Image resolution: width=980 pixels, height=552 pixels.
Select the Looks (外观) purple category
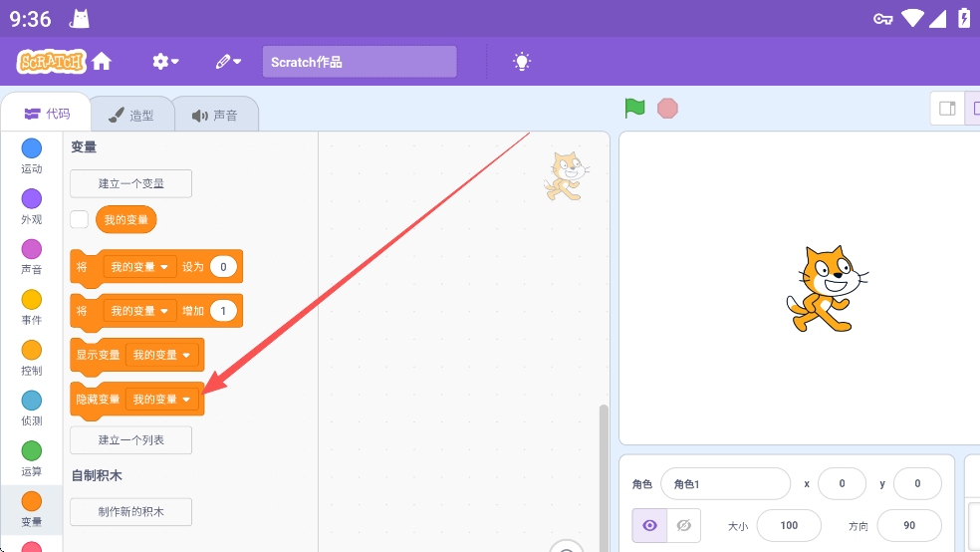[x=32, y=199]
